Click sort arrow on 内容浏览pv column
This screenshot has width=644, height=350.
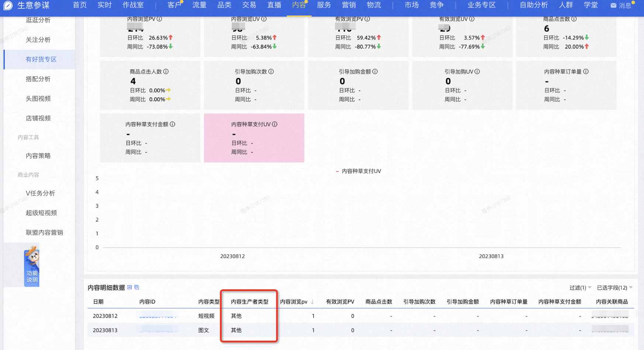312,302
